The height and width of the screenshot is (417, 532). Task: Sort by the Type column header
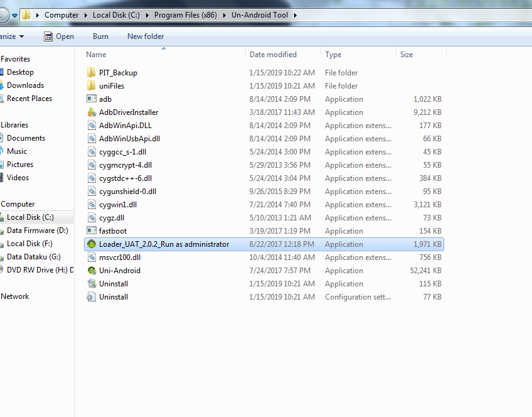point(333,55)
